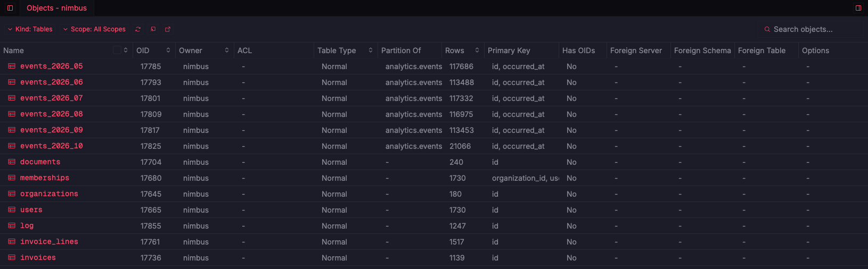Click the ACL column header

tap(274, 51)
